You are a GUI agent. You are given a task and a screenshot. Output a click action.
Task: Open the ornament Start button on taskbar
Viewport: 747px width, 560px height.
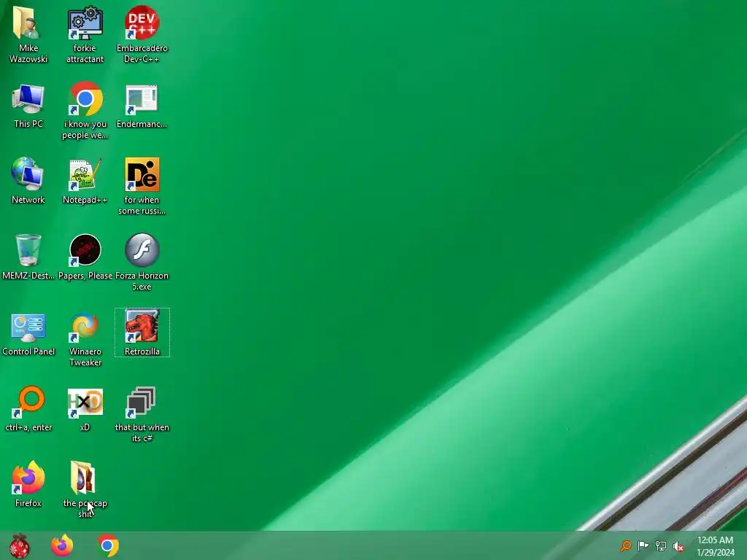(20, 545)
